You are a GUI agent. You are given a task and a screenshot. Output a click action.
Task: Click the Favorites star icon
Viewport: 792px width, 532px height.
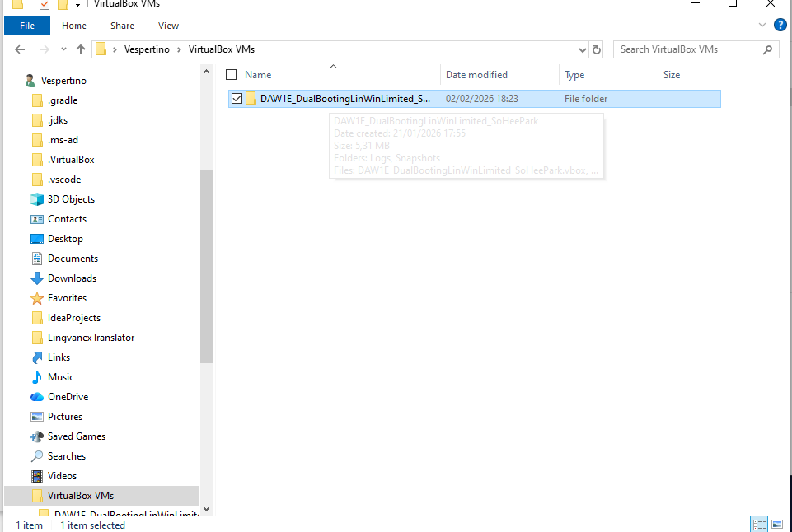click(37, 298)
